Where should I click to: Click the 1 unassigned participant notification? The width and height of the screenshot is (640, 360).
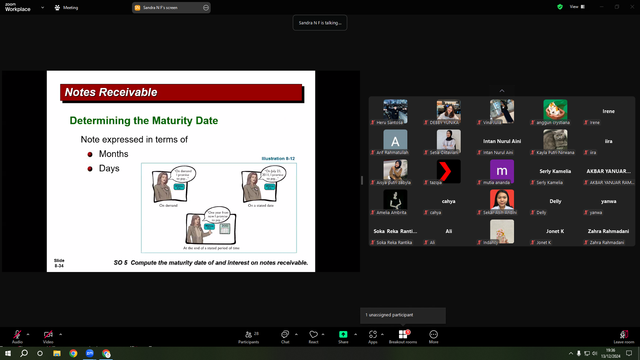[403, 315]
